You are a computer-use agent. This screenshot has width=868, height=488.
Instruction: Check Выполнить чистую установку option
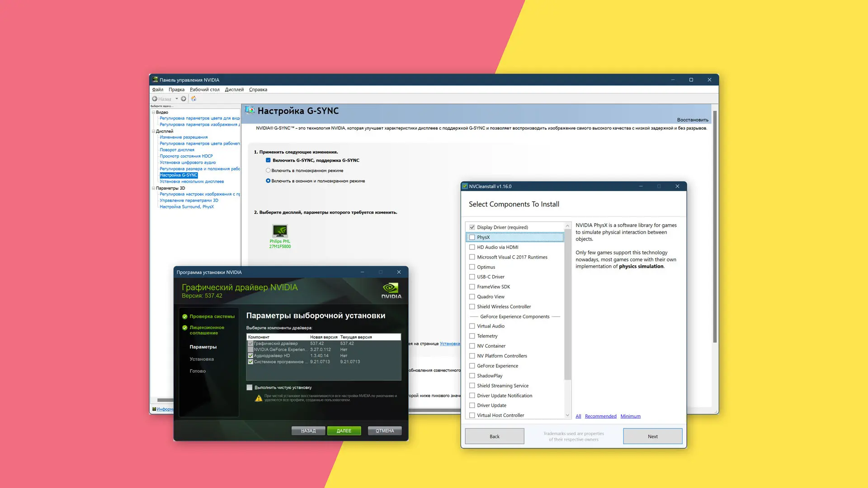coord(249,387)
